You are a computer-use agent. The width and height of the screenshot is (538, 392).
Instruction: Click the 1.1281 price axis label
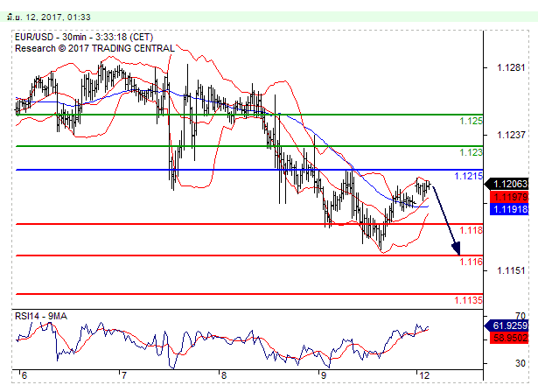coord(511,67)
